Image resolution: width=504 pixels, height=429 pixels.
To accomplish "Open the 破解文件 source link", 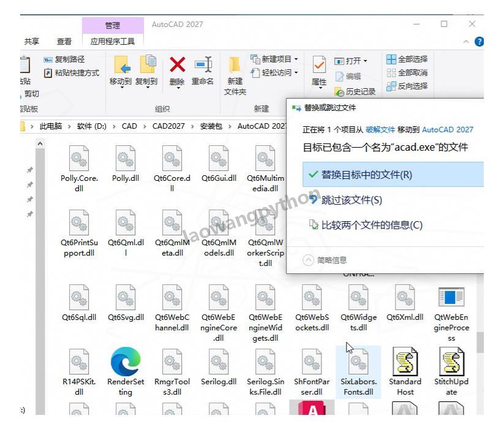I will coord(380,129).
